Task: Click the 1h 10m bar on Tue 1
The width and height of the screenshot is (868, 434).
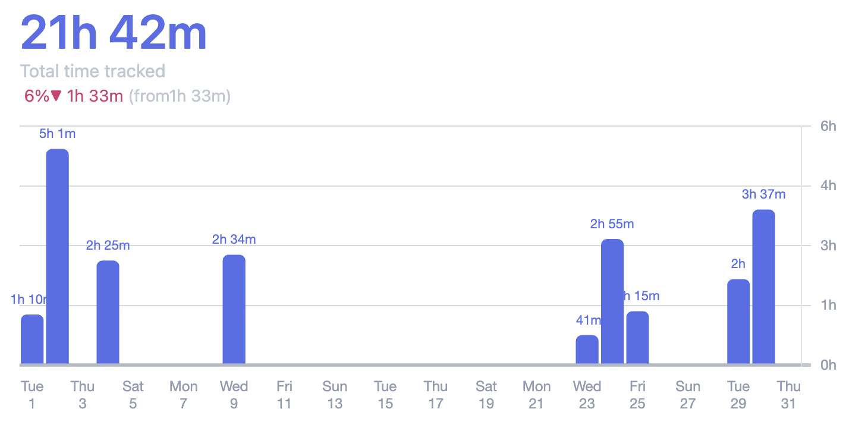Action: pos(32,339)
